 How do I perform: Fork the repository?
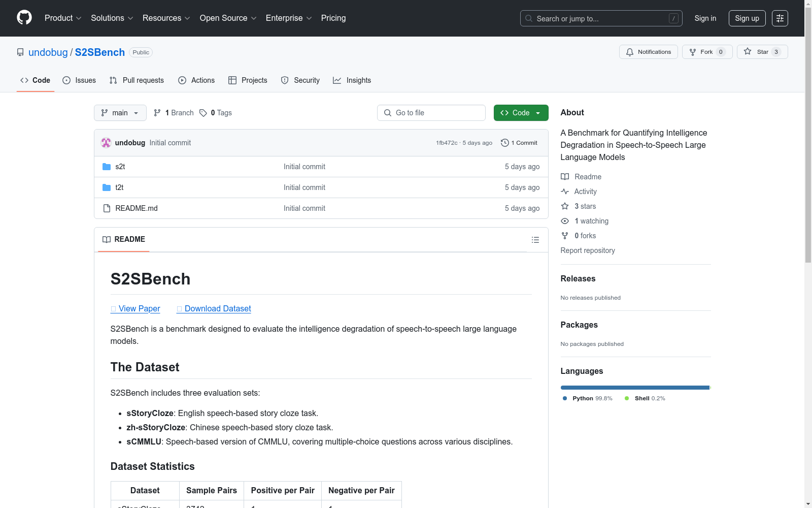tap(707, 52)
